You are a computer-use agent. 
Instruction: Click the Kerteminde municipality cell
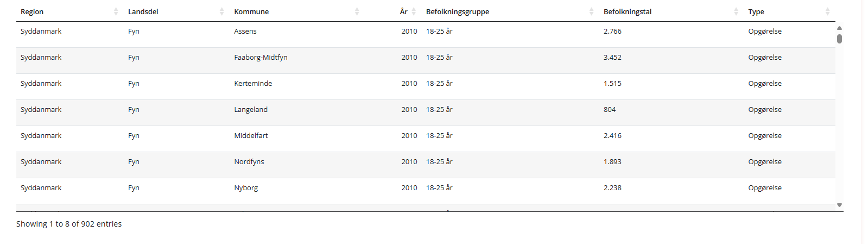pyautogui.click(x=253, y=84)
